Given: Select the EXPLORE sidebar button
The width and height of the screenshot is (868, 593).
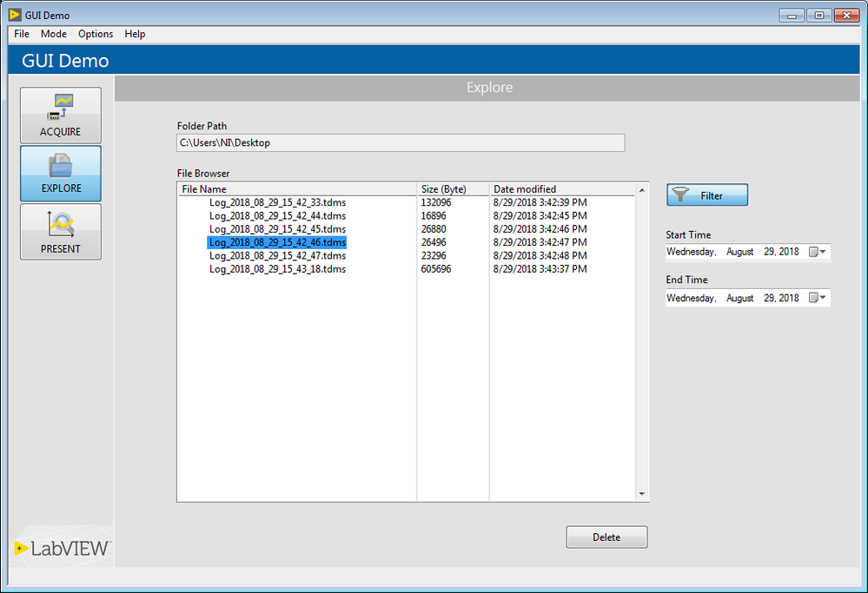Looking at the screenshot, I should coord(61,174).
